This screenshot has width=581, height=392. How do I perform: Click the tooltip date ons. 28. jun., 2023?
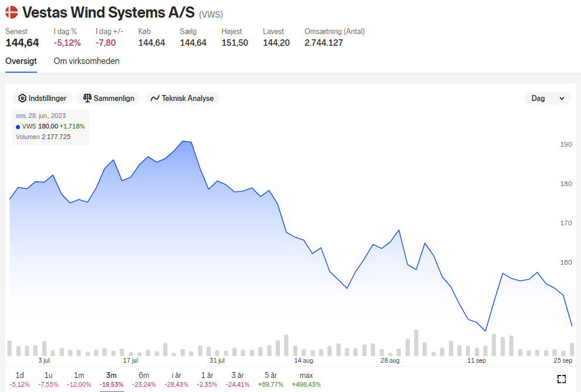pyautogui.click(x=40, y=116)
